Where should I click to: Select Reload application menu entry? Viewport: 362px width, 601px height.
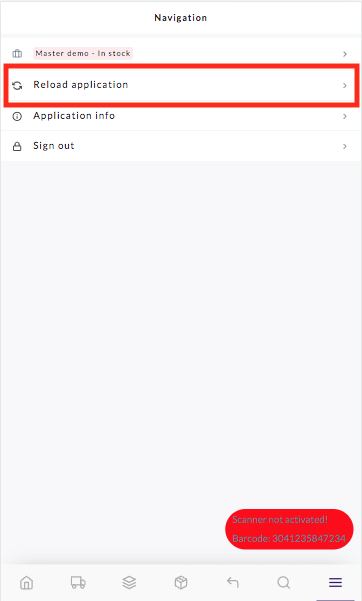point(181,85)
